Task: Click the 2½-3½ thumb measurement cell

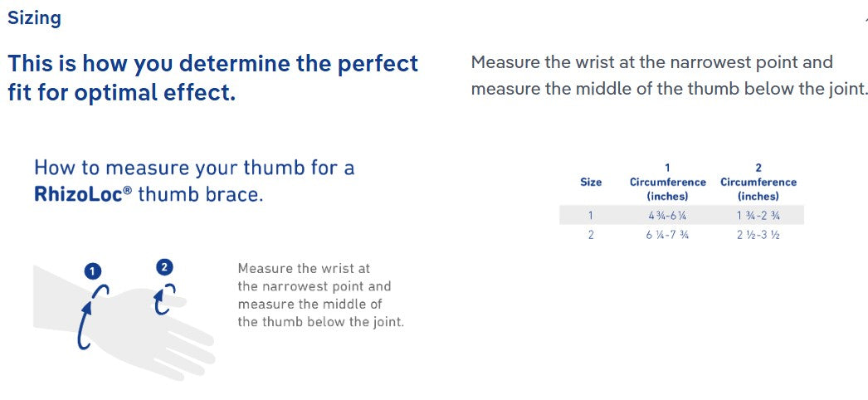Action: tap(758, 235)
